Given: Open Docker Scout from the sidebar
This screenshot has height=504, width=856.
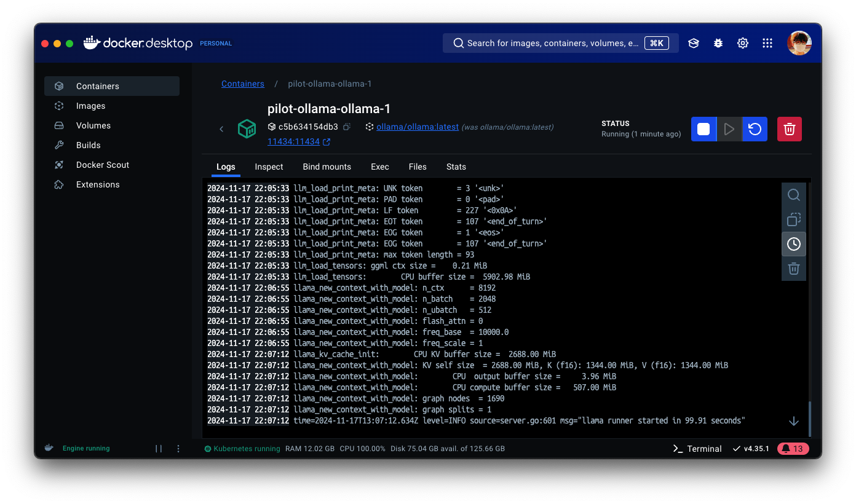Looking at the screenshot, I should 112,165.
